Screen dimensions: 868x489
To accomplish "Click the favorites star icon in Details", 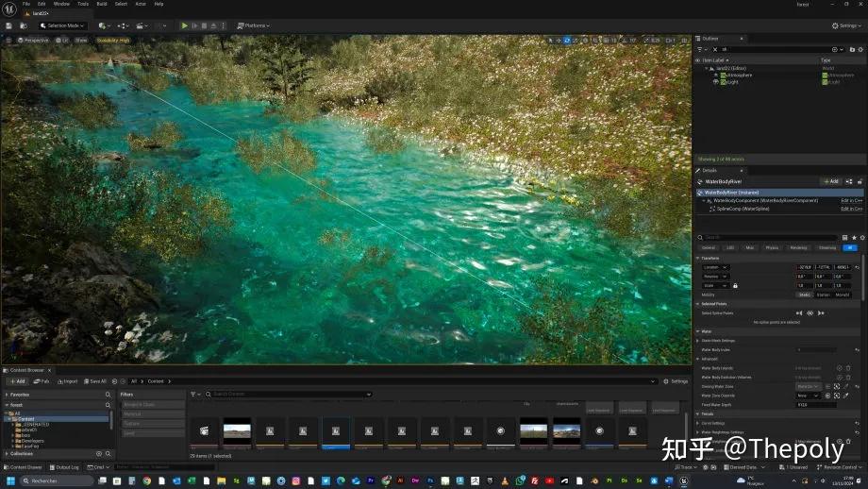I will point(854,238).
